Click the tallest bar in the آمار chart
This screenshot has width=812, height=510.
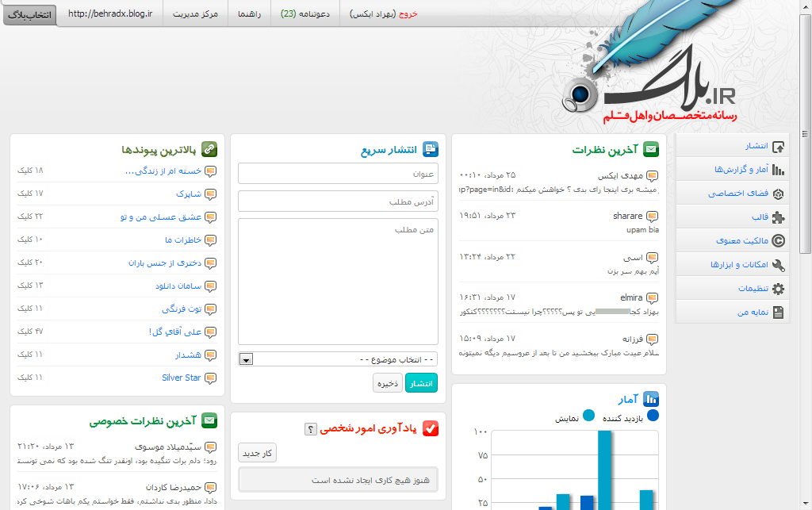point(604,470)
